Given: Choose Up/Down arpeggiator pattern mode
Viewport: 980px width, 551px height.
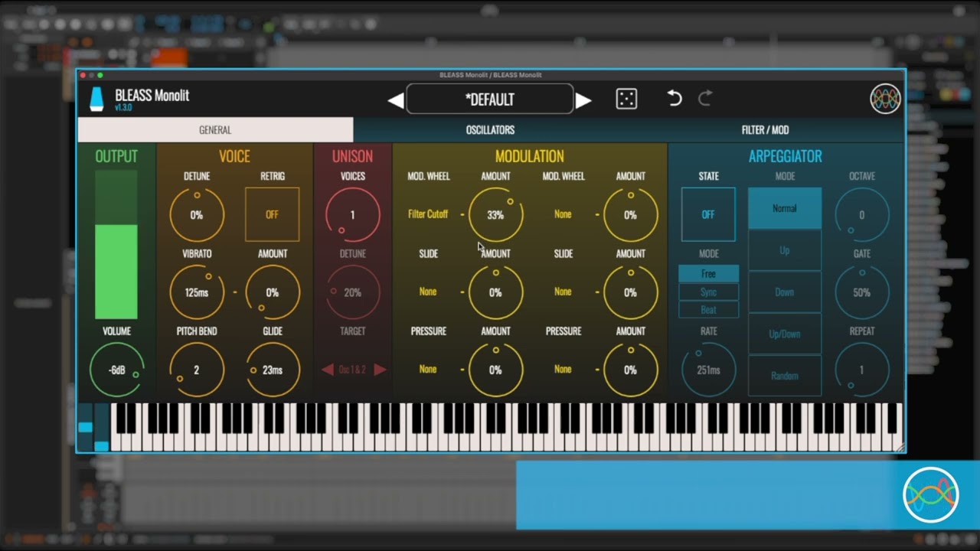Looking at the screenshot, I should pos(785,334).
